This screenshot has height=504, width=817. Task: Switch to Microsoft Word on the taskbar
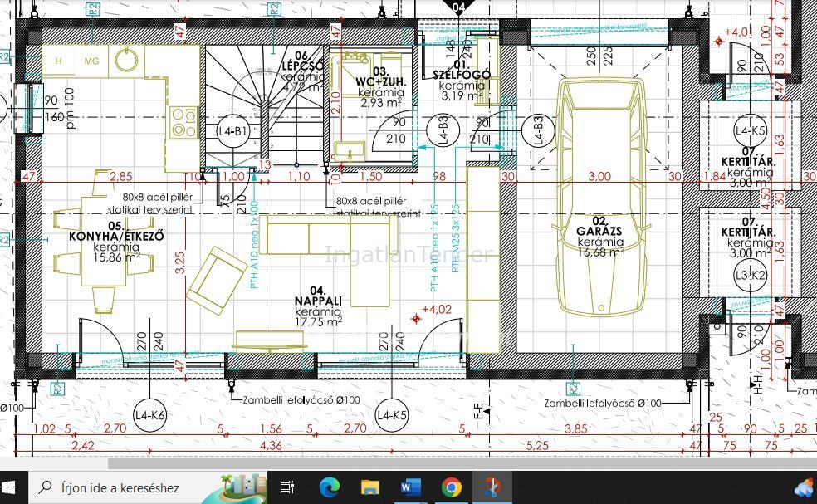coord(410,487)
